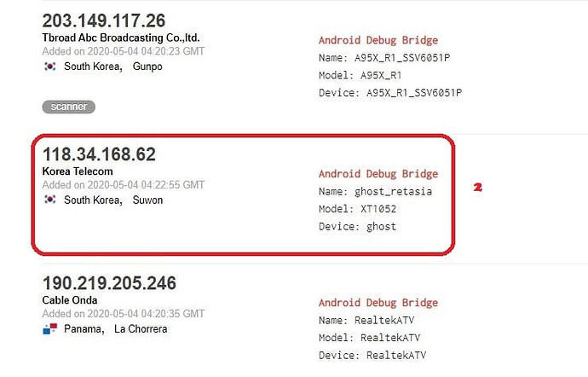Filter by city Suwon
The image size is (588, 377).
tap(147, 200)
